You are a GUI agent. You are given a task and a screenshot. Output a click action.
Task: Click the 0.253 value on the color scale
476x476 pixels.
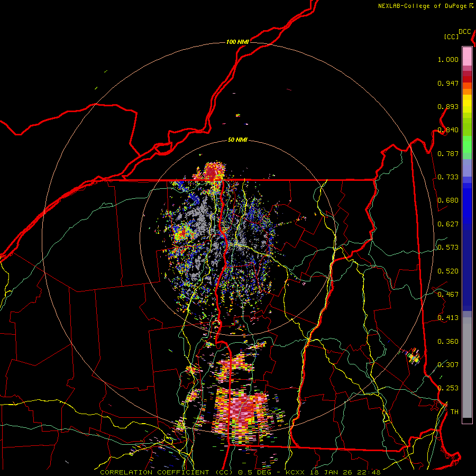pyautogui.click(x=448, y=388)
